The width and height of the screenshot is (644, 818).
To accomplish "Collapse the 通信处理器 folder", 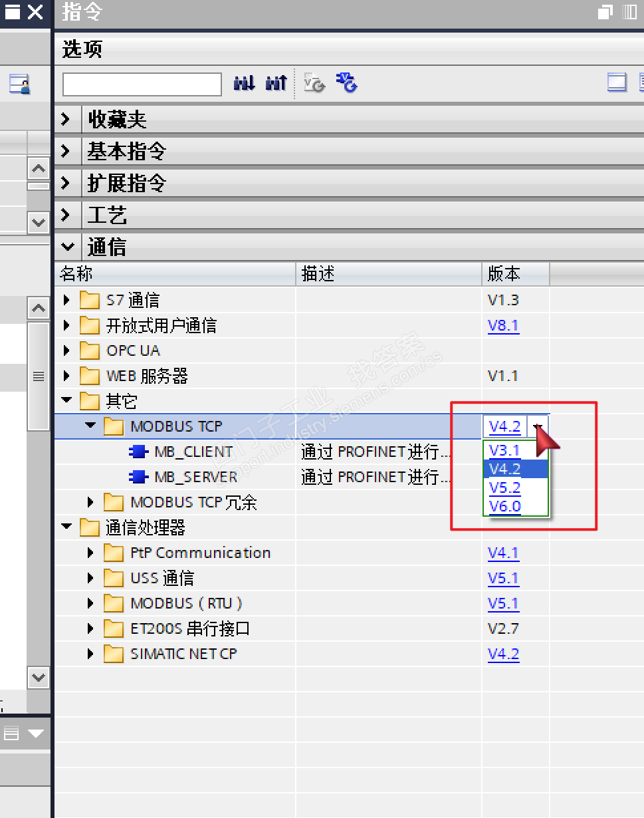I will (x=66, y=527).
